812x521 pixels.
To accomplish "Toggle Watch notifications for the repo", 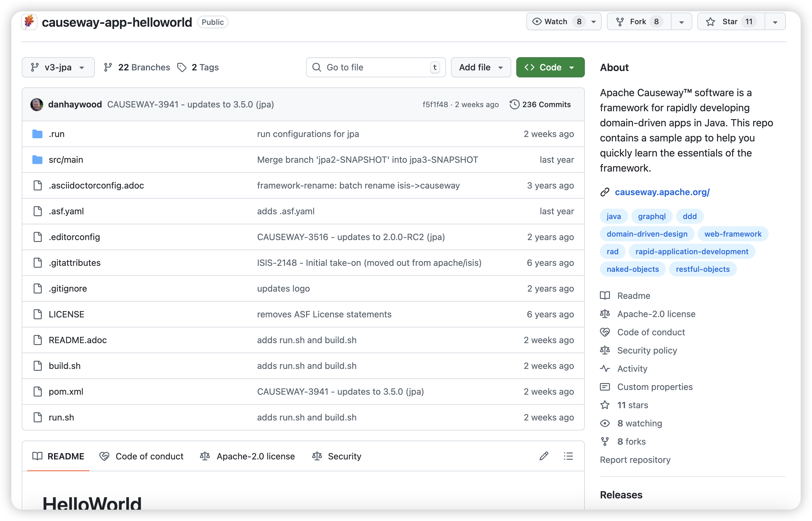I will pyautogui.click(x=556, y=22).
